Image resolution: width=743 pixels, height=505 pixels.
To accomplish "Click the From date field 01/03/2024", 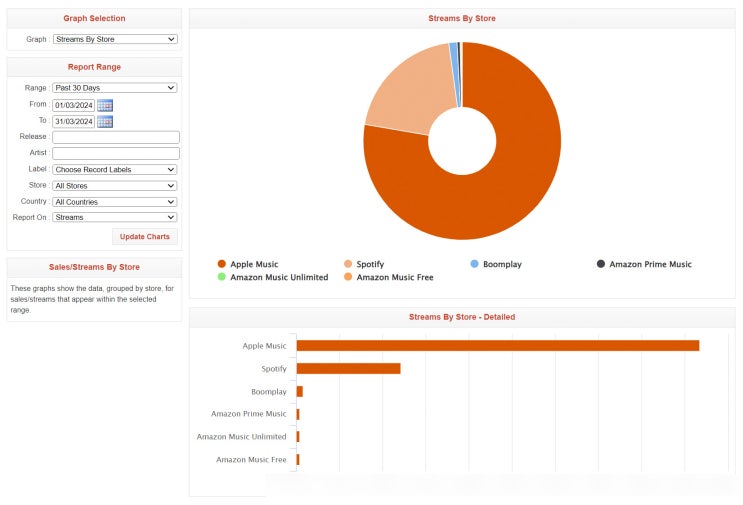I will coord(73,105).
